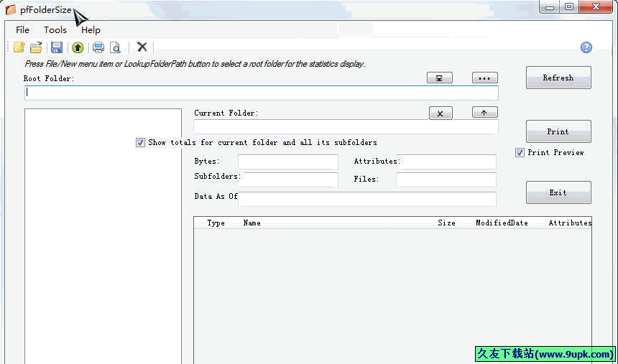The image size is (618, 364).
Task: Click the Files value field
Action: coord(446,179)
